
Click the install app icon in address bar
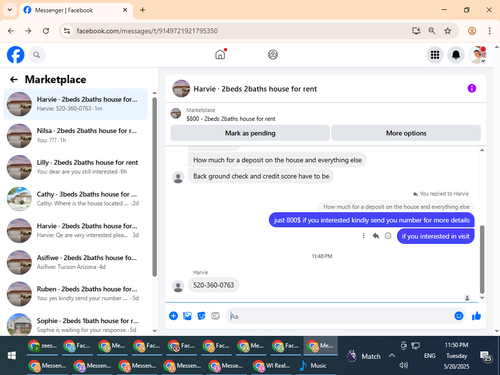416,31
